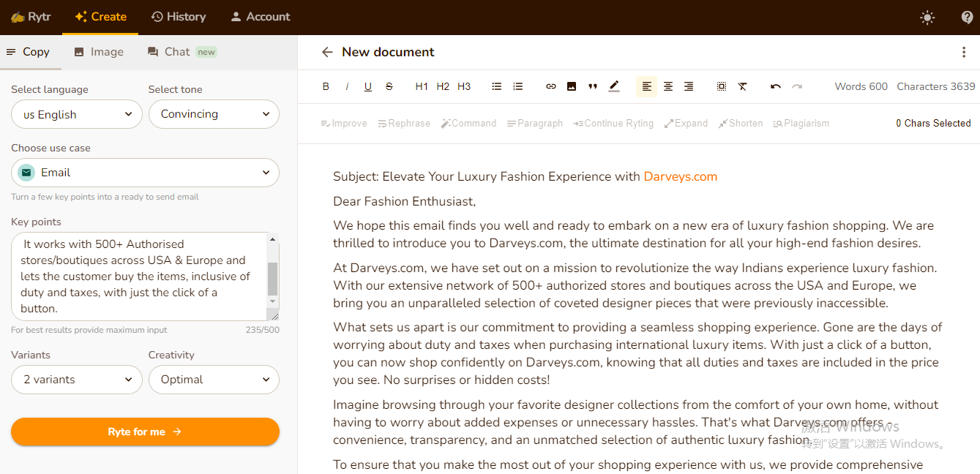Run the Plagiarism check
980x474 pixels.
(801, 124)
